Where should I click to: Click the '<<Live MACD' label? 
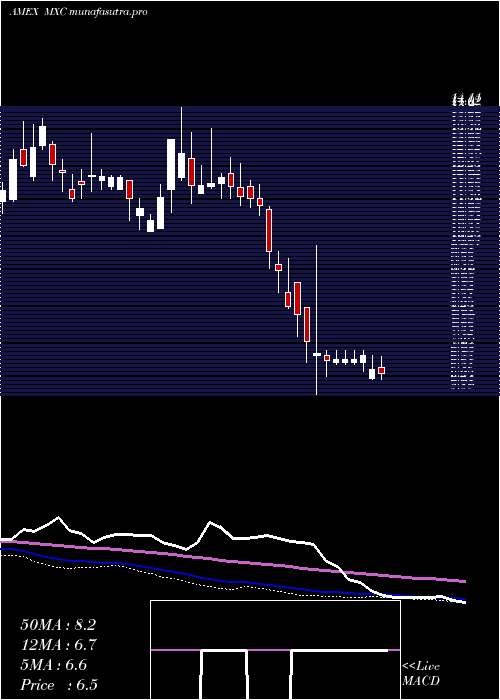coord(421,673)
